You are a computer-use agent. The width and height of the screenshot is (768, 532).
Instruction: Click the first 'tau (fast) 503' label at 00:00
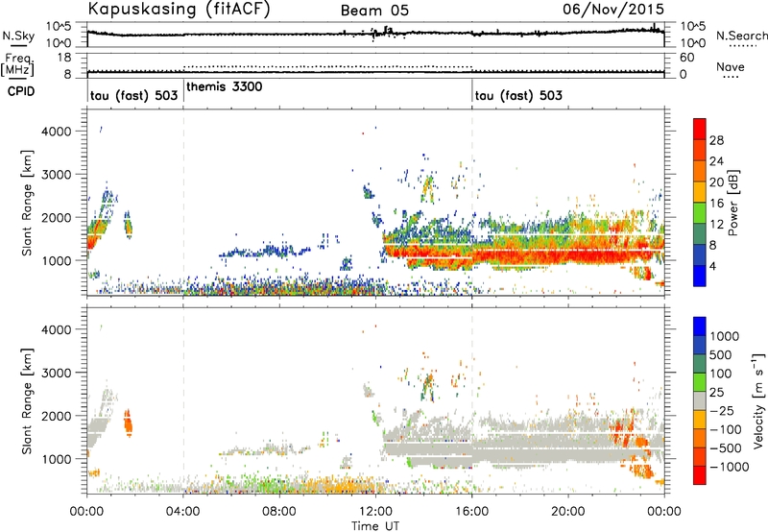[133, 95]
